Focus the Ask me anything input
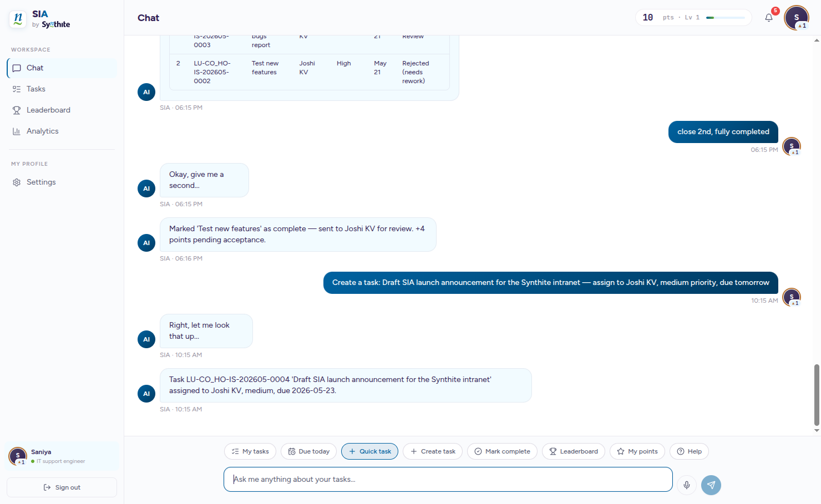The width and height of the screenshot is (821, 504). (x=448, y=479)
